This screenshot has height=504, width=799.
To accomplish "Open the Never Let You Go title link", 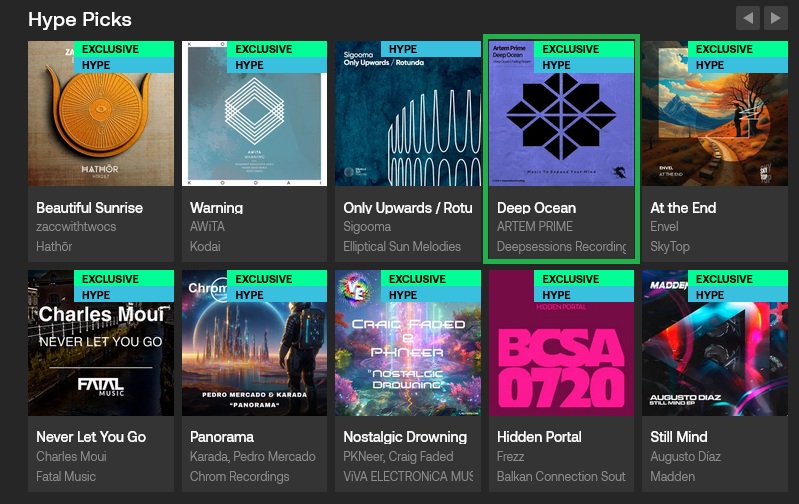I will click(91, 437).
